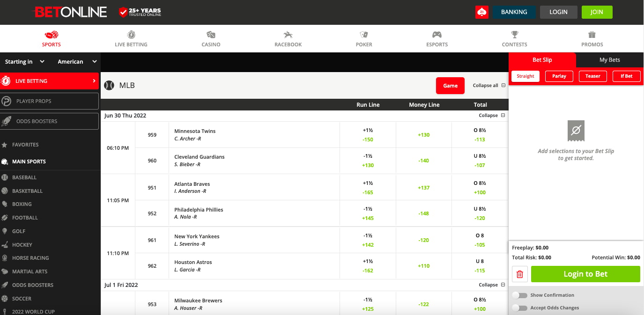Click the Odds Boosters rocket icon button
This screenshot has width=644, height=315.
6,121
